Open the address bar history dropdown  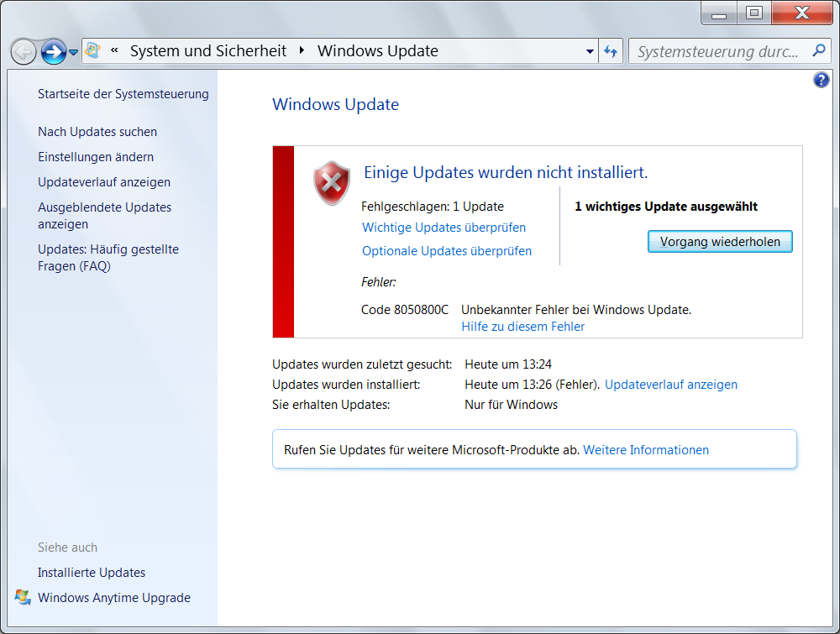coord(590,51)
